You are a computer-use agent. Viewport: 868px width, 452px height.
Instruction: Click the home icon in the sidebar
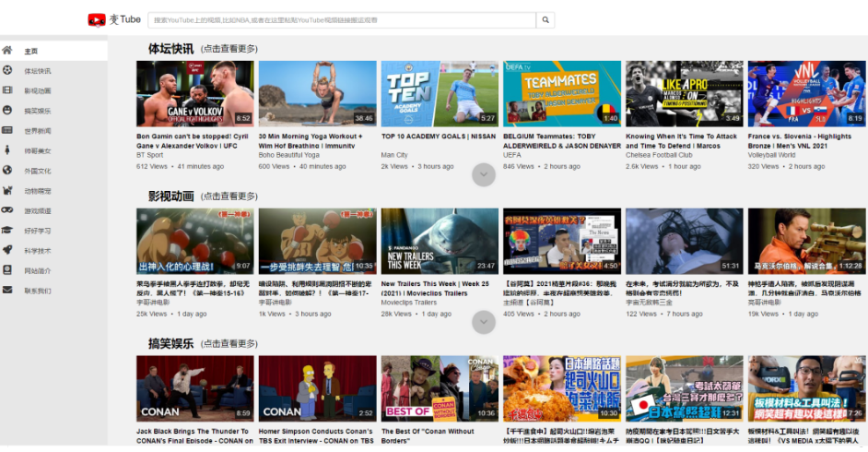pos(7,51)
